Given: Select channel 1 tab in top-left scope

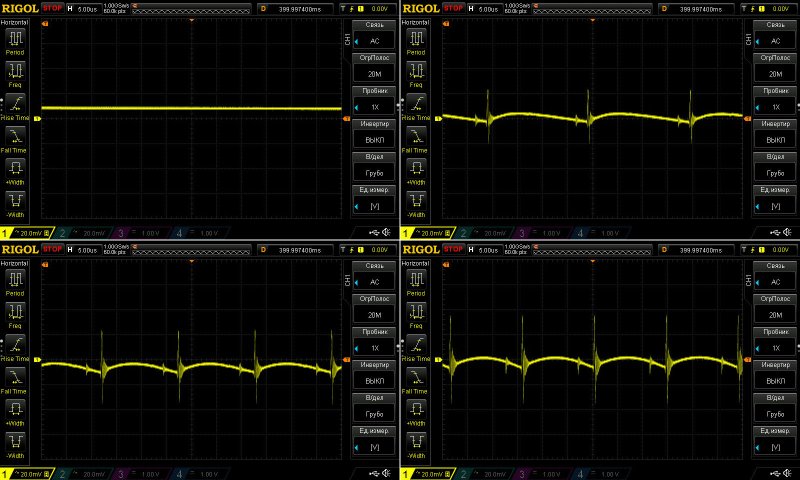Looking at the screenshot, I should [x=24, y=232].
